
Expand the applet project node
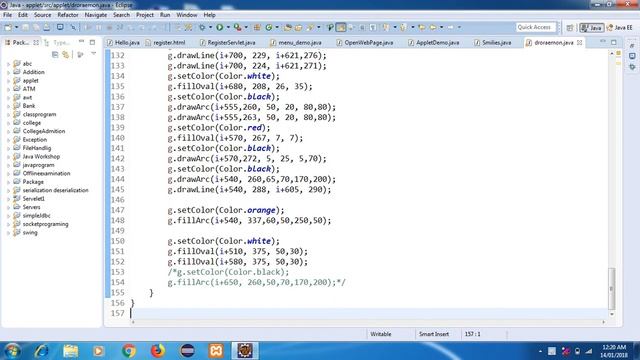tap(9, 81)
